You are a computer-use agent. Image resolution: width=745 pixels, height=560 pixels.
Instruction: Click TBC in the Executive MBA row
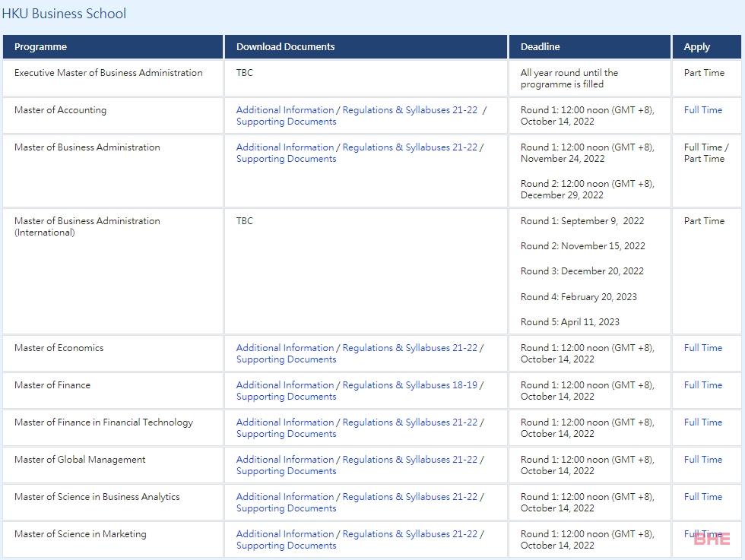coord(245,73)
